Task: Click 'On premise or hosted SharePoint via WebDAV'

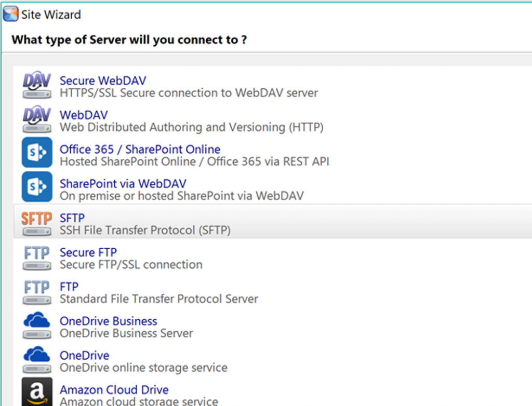Action: [181, 196]
